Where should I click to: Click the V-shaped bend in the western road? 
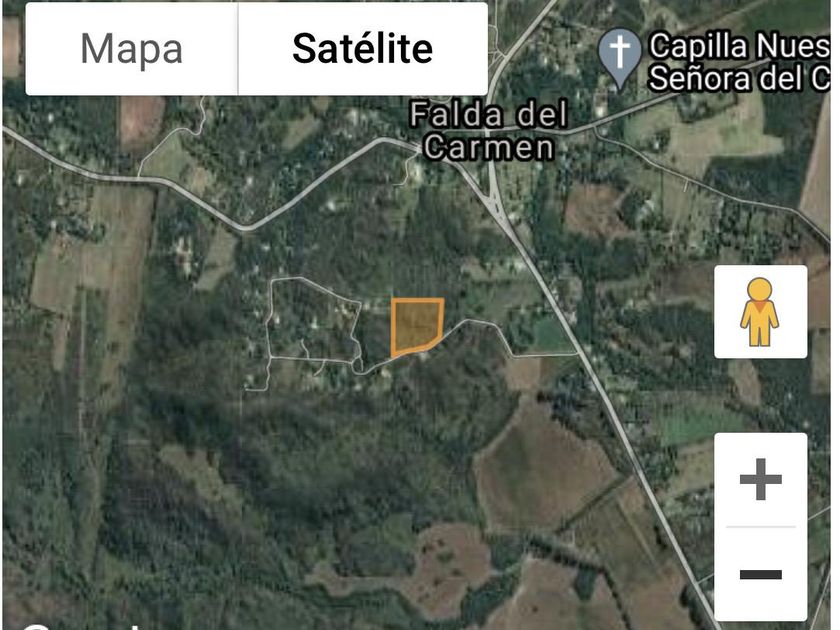coord(246,228)
